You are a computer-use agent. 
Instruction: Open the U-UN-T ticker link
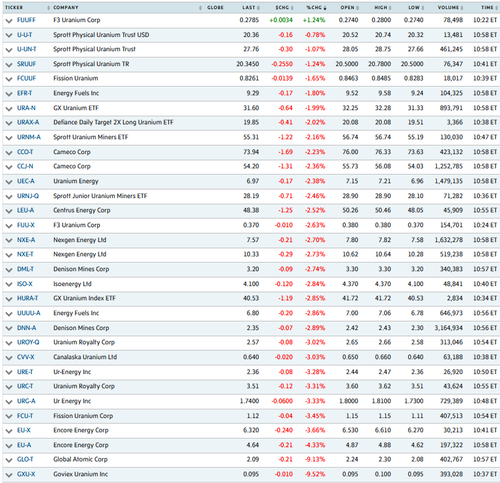click(27, 49)
